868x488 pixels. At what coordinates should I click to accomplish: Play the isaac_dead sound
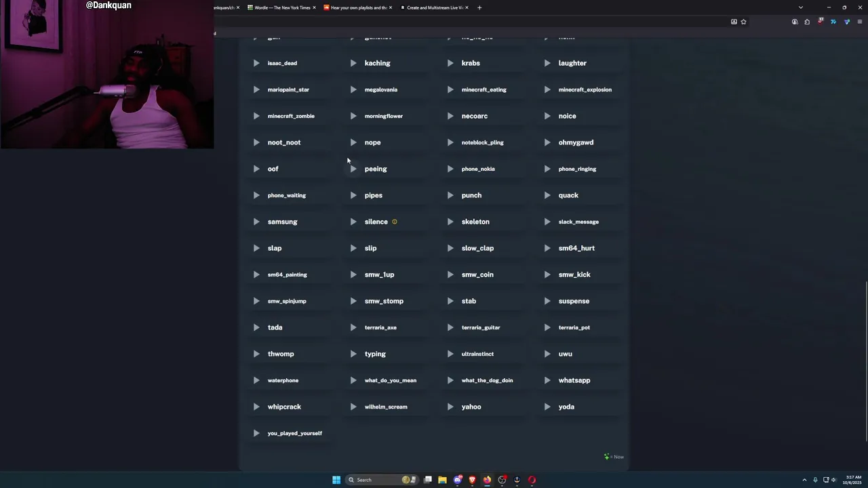pyautogui.click(x=256, y=63)
